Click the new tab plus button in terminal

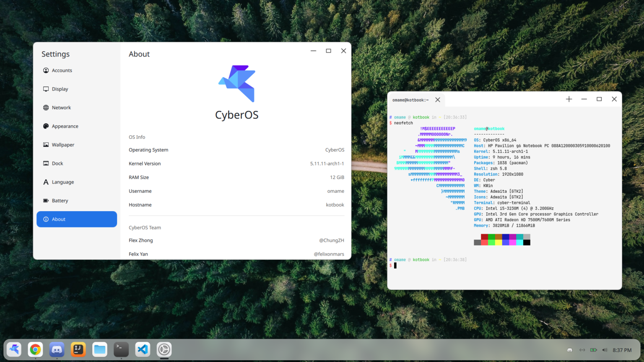point(569,99)
